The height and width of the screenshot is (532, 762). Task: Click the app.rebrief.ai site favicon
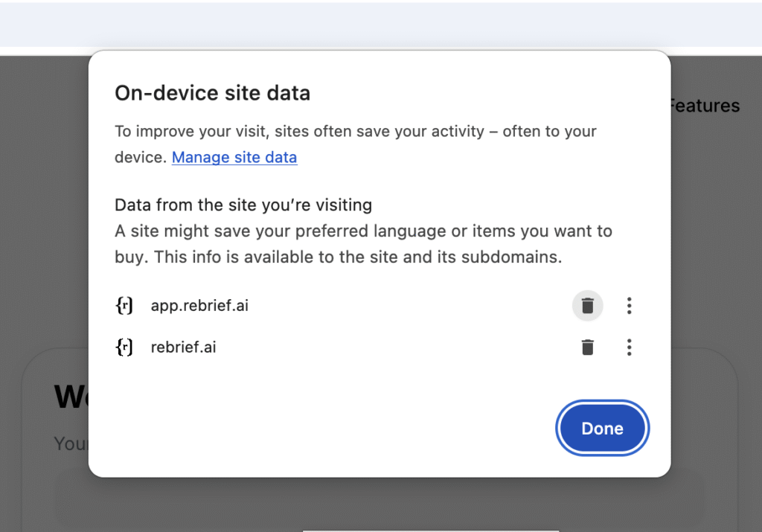125,306
